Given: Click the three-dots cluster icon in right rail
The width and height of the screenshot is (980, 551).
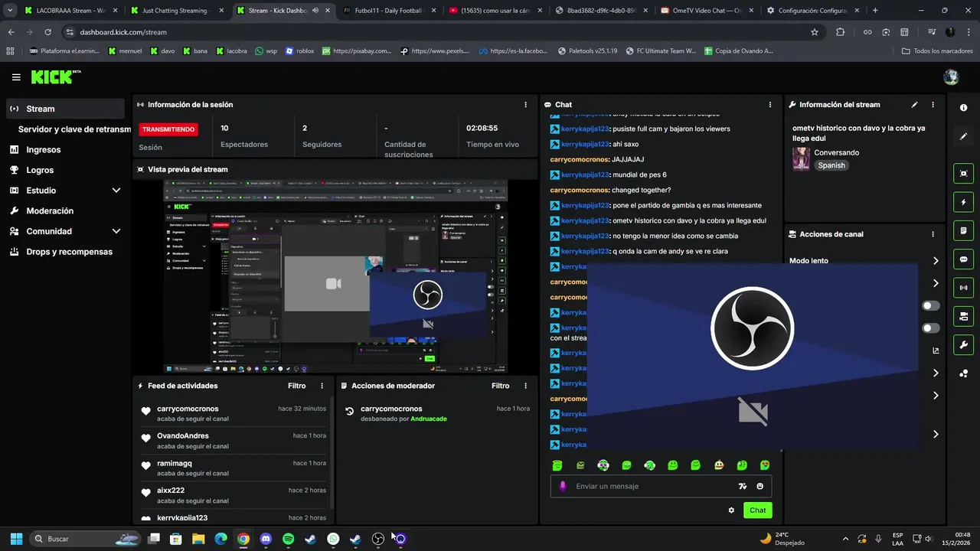Looking at the screenshot, I should 963,373.
